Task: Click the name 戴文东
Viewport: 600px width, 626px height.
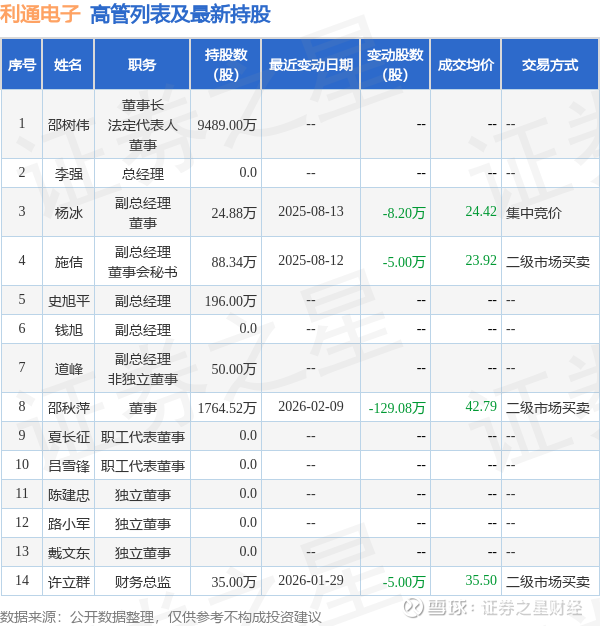Action: 69,553
